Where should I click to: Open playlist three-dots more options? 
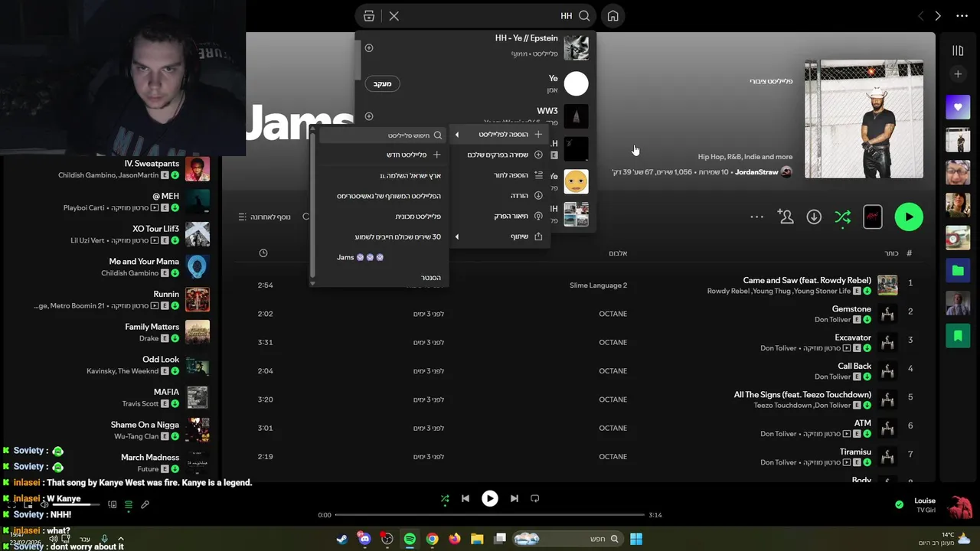[x=756, y=217]
